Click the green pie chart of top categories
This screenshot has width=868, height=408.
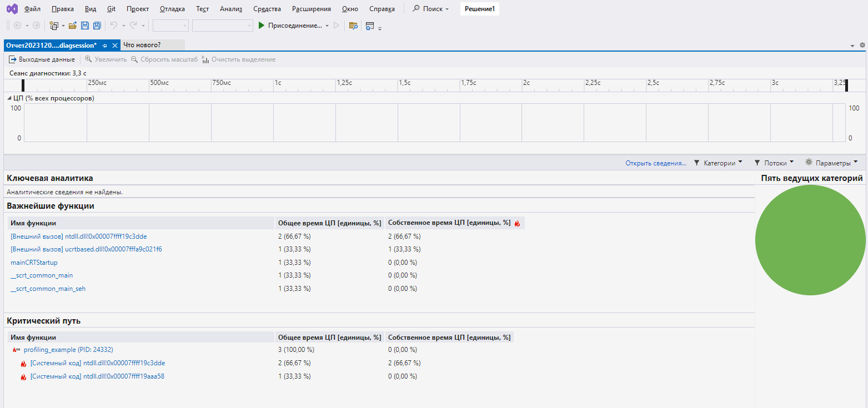pyautogui.click(x=810, y=240)
